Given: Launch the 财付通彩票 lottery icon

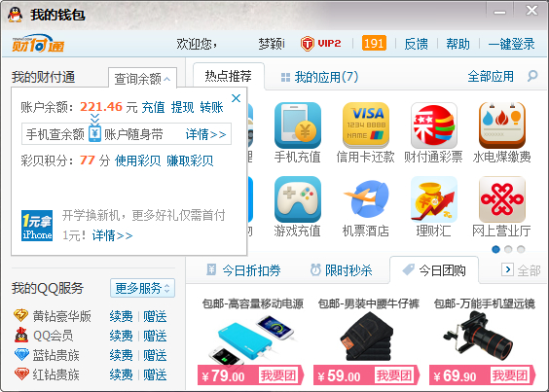Looking at the screenshot, I should tap(434, 125).
